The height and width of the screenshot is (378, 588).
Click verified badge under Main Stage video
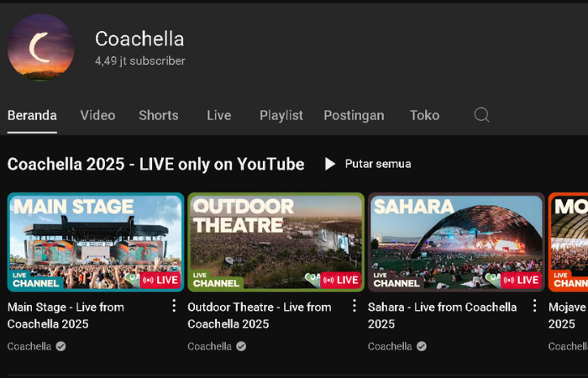tap(60, 346)
